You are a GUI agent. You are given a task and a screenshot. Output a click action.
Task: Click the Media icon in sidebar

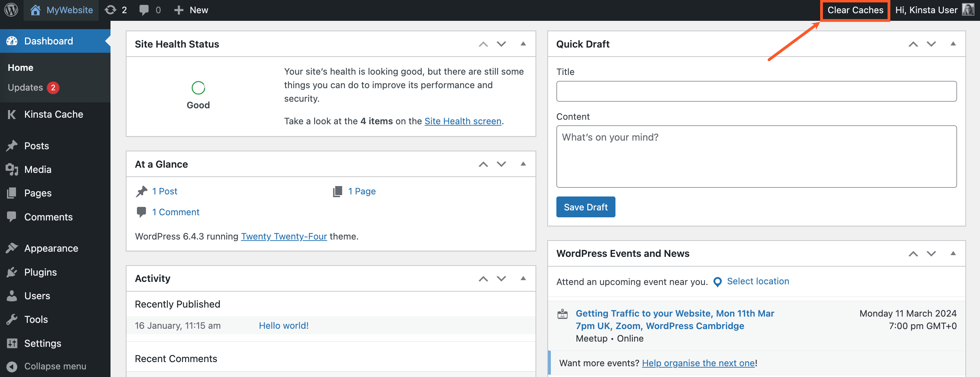12,169
